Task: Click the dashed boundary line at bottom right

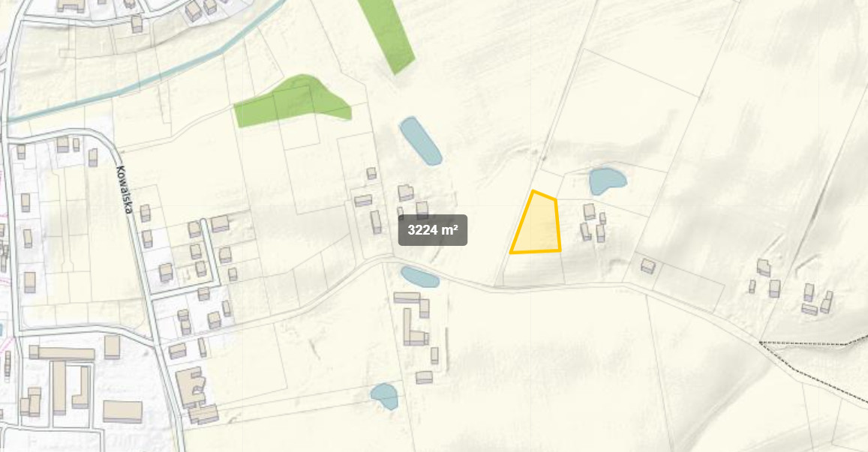Action: pos(814,365)
